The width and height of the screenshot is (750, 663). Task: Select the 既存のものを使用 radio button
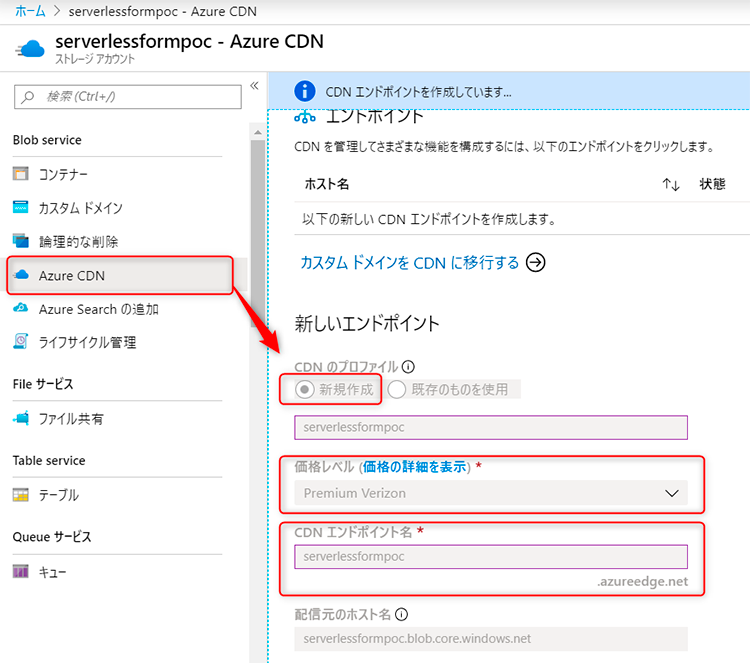point(397,390)
